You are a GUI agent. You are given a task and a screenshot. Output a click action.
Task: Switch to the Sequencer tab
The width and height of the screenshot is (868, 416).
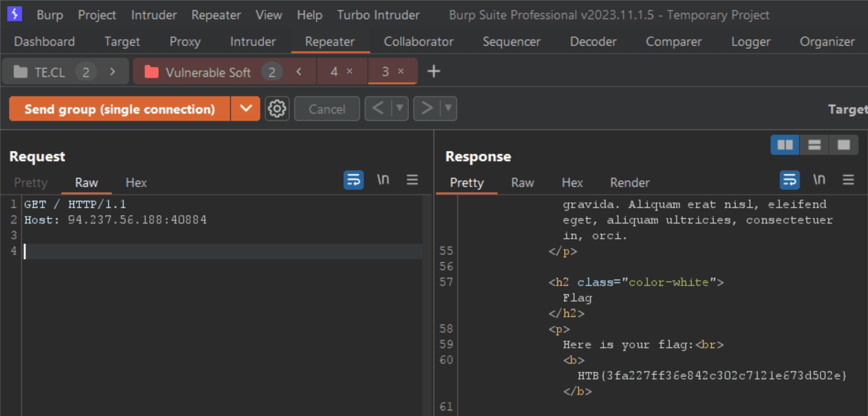point(511,42)
